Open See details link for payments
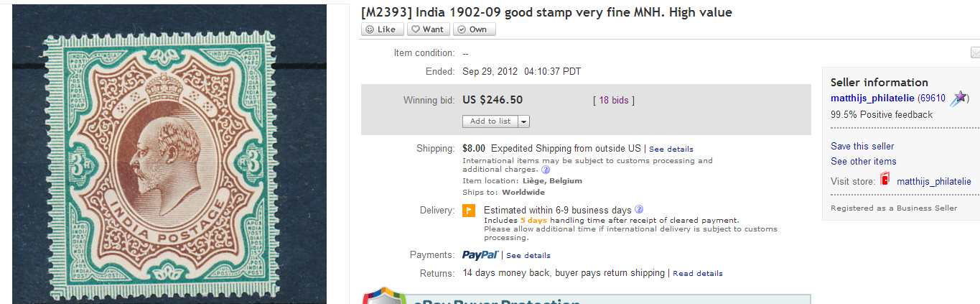 [528, 255]
